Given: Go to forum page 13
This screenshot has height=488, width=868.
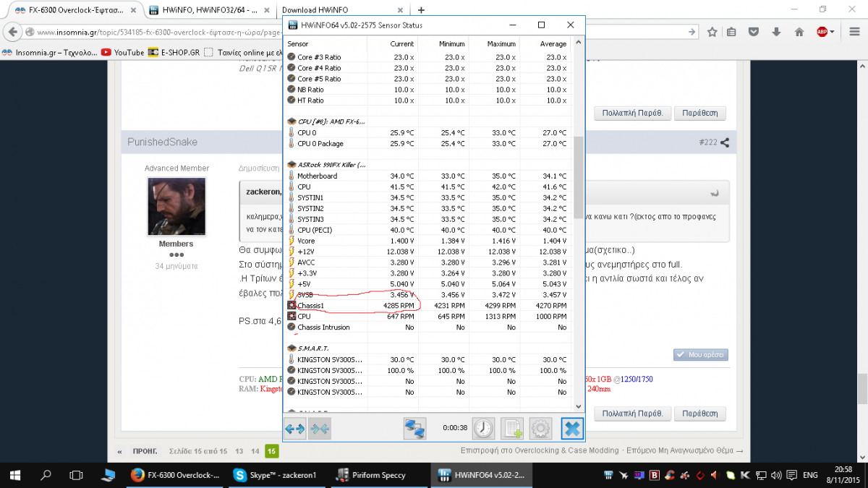Looking at the screenshot, I should (239, 451).
